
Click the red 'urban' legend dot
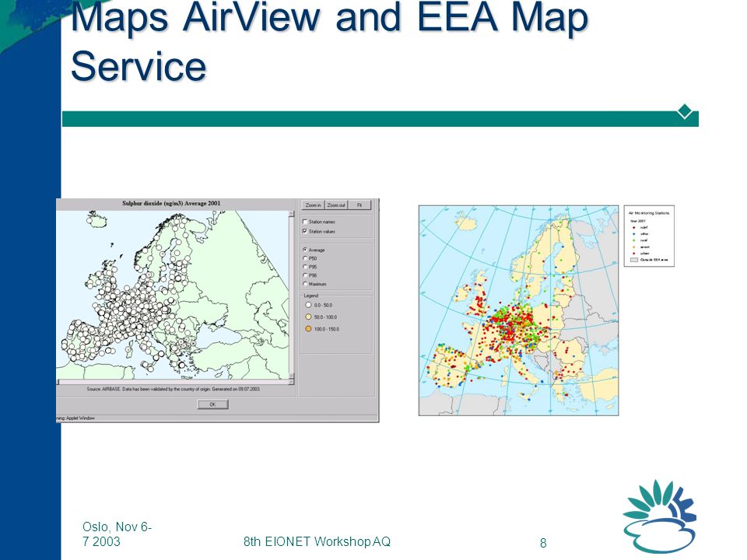tap(633, 254)
